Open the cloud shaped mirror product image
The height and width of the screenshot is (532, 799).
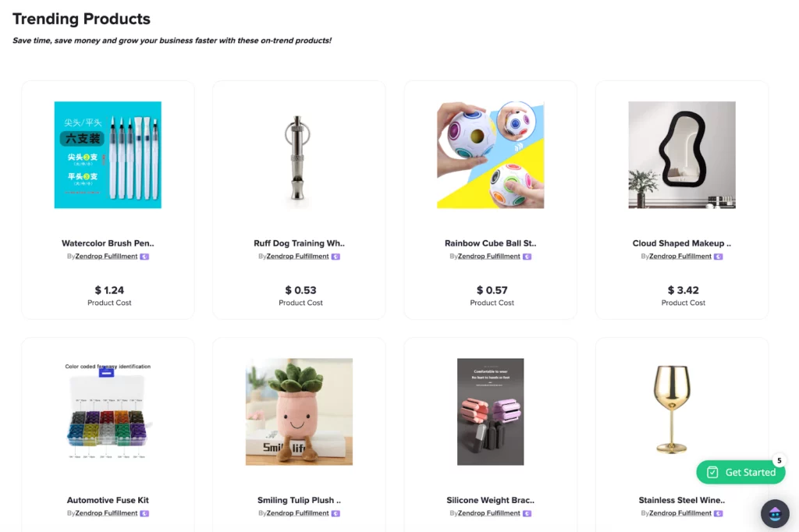682,155
